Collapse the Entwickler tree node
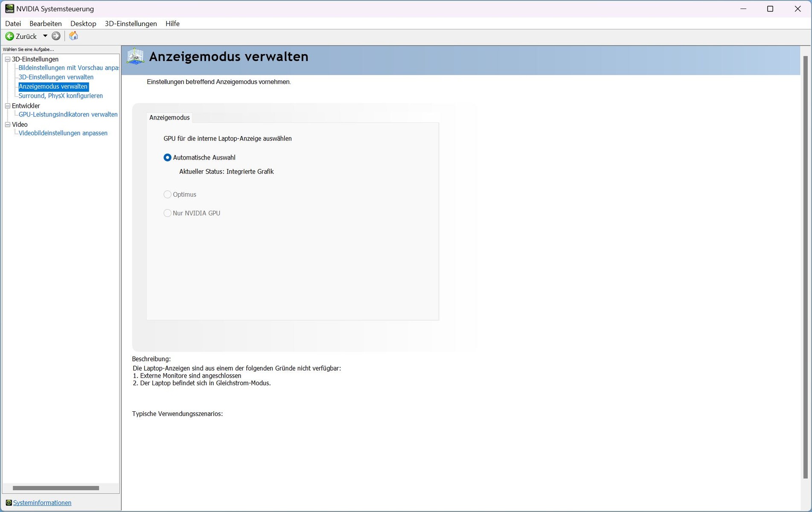 coord(7,106)
